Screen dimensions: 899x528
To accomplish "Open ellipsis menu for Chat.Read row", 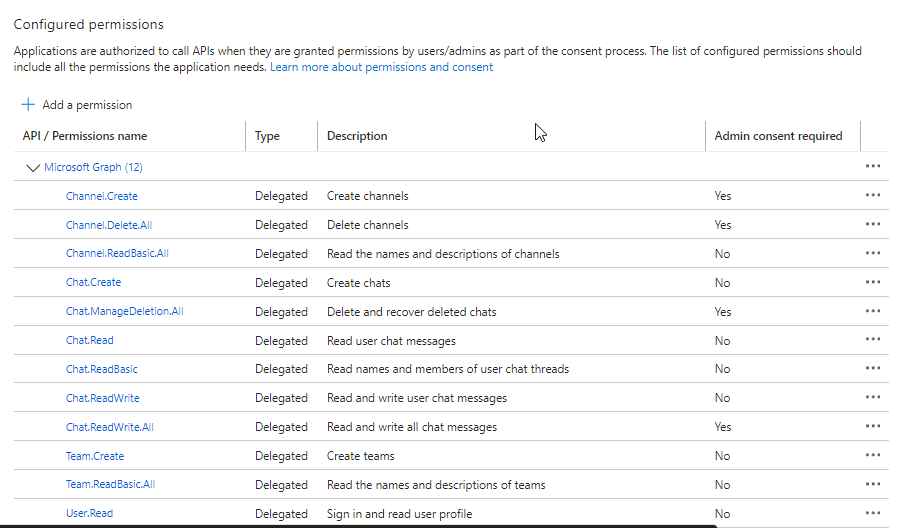I will pyautogui.click(x=873, y=339).
